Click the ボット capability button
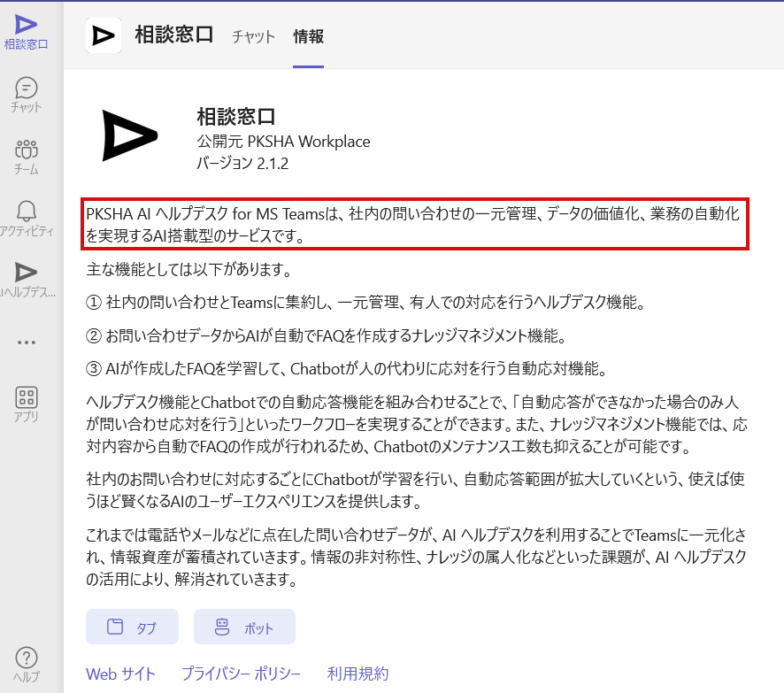 244,627
